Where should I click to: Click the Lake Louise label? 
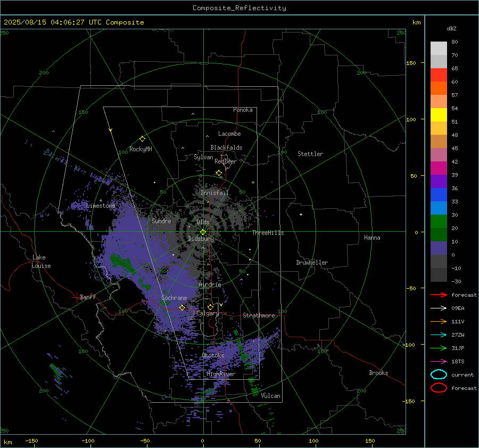coord(41,262)
